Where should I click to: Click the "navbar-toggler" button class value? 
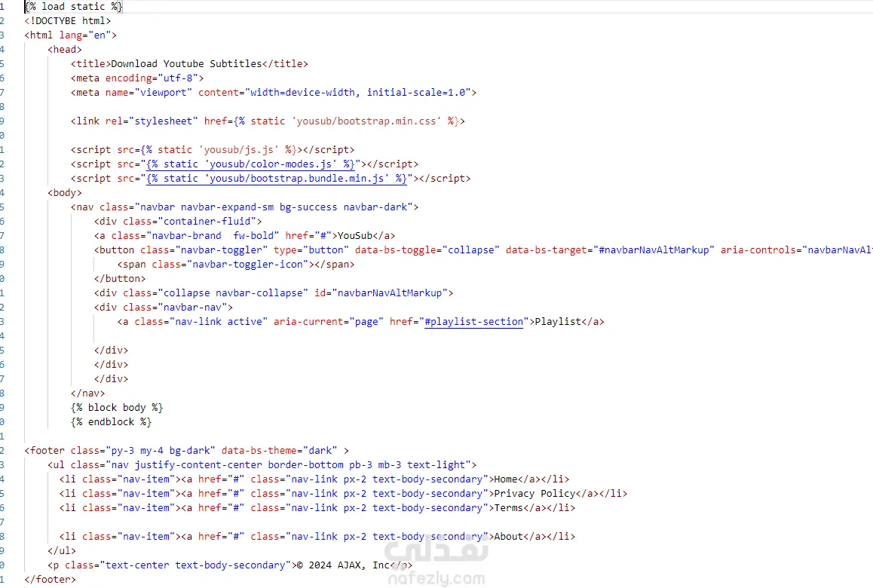222,250
